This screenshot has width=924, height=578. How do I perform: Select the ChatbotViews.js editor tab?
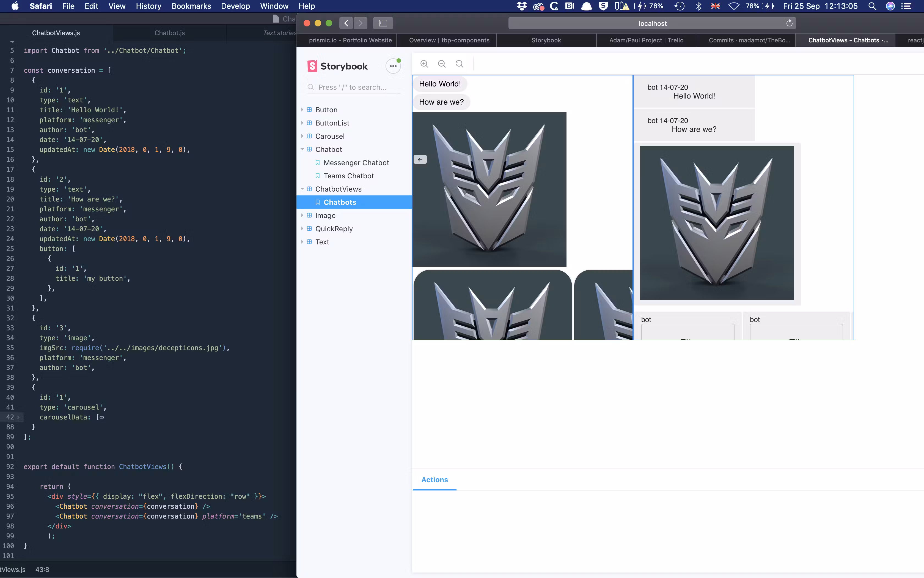(56, 33)
